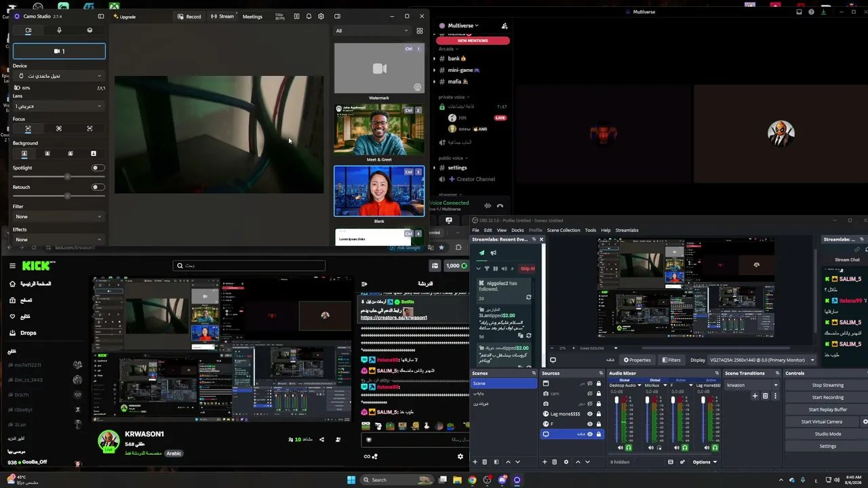Open Camo Studio settings gear

click(x=321, y=16)
